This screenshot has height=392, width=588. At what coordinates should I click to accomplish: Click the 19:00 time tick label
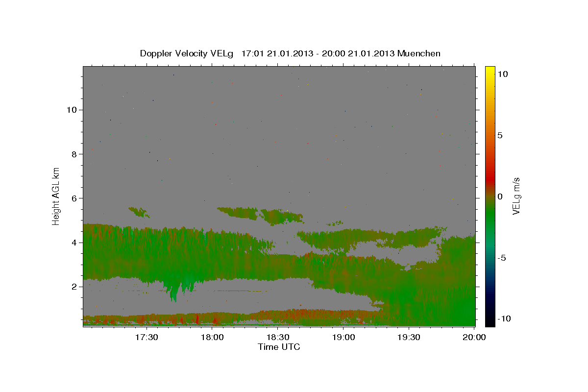[x=343, y=337]
